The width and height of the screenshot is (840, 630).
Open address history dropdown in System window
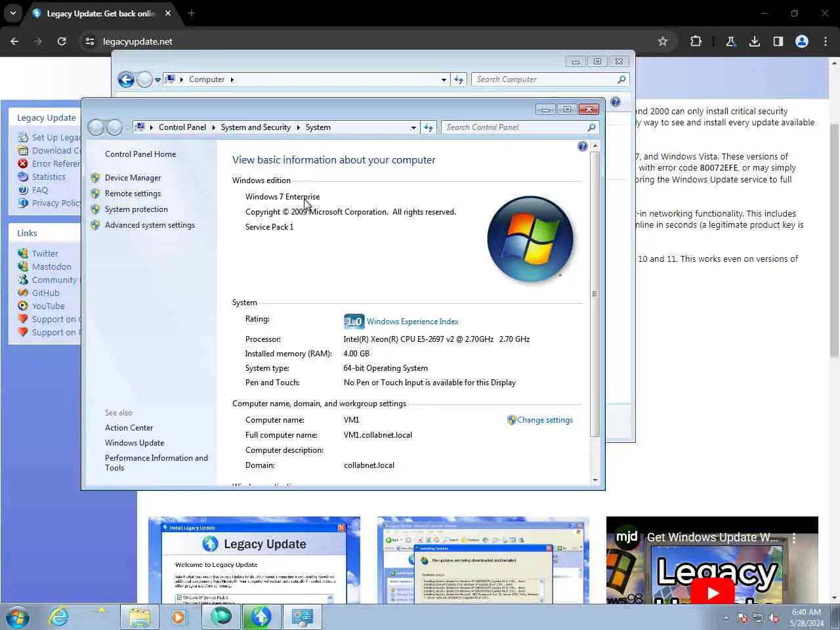pyautogui.click(x=413, y=127)
